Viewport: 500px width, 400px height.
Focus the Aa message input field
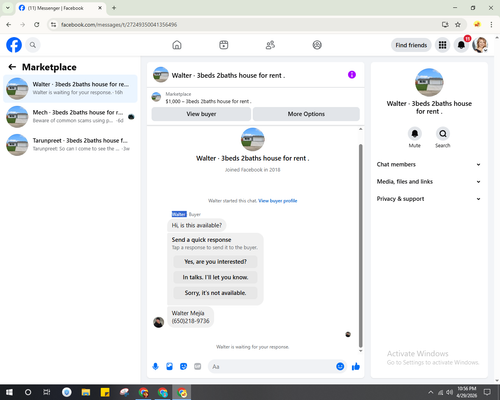tap(272, 367)
